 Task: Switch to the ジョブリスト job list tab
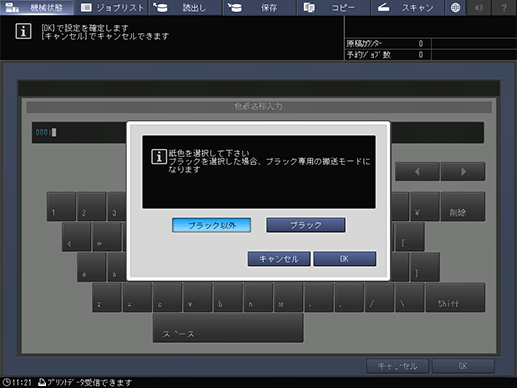click(x=112, y=7)
